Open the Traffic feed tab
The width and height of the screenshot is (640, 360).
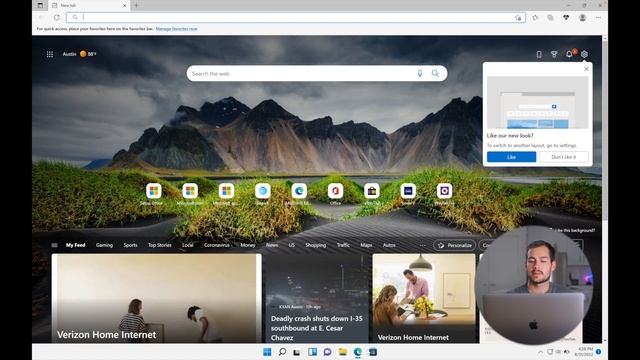click(343, 245)
